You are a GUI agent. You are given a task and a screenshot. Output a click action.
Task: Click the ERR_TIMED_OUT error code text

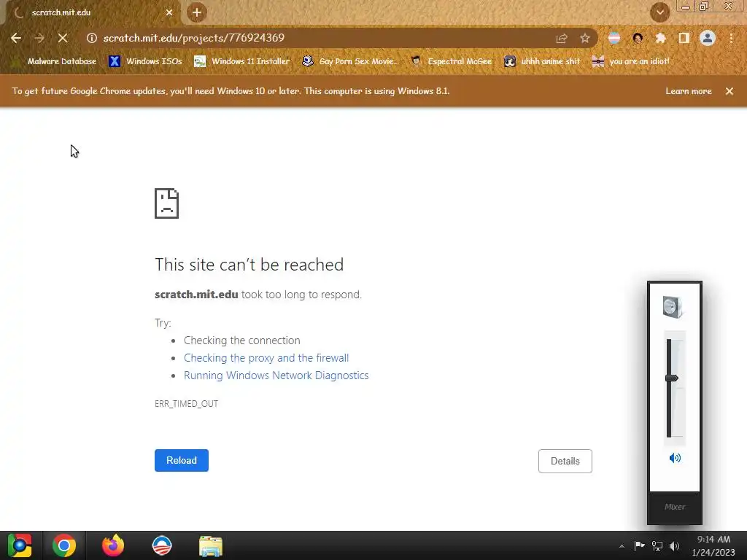pos(186,404)
